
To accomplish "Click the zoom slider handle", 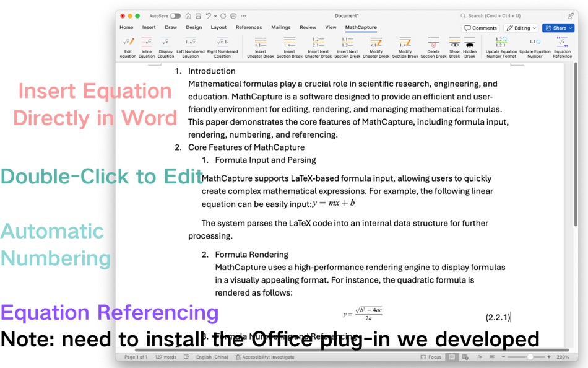I will [530, 357].
